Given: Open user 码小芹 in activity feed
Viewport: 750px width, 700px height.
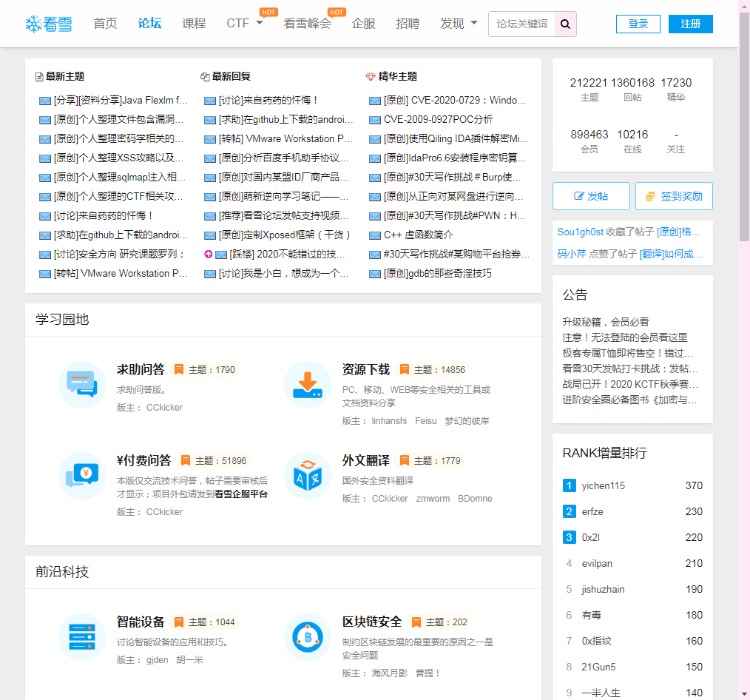Looking at the screenshot, I should (x=572, y=254).
